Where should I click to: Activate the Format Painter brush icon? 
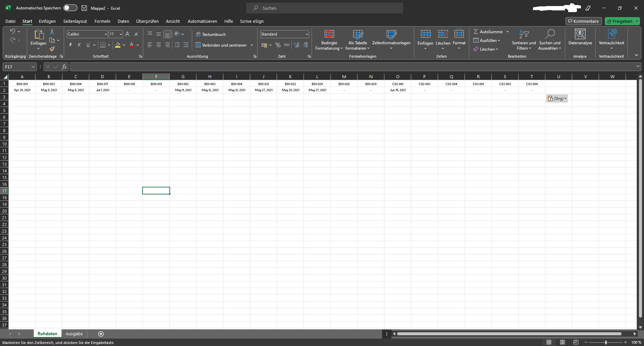(52, 49)
